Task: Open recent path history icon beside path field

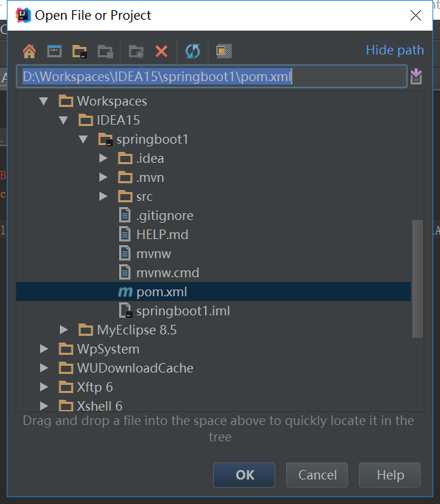Action: point(416,76)
